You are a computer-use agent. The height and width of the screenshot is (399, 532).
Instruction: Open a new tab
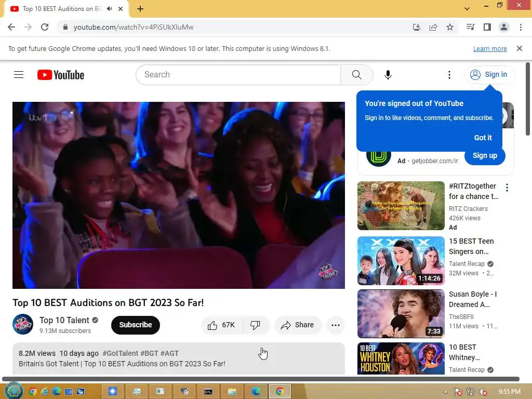click(x=140, y=9)
